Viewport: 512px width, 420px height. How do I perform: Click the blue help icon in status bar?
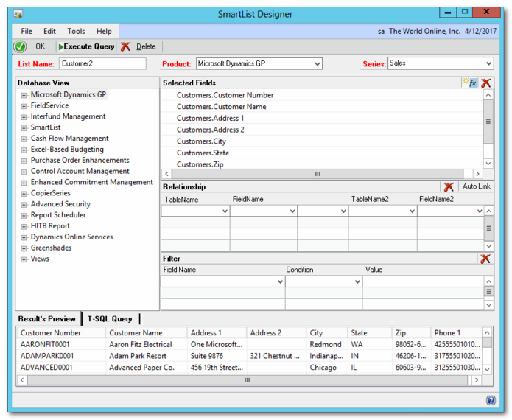[x=491, y=400]
